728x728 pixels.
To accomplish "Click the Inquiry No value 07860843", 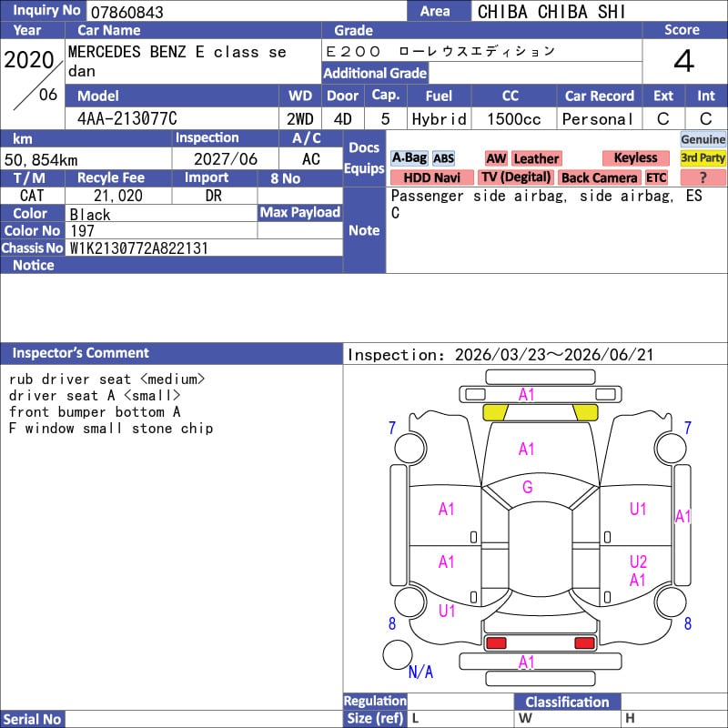I will coord(126,12).
